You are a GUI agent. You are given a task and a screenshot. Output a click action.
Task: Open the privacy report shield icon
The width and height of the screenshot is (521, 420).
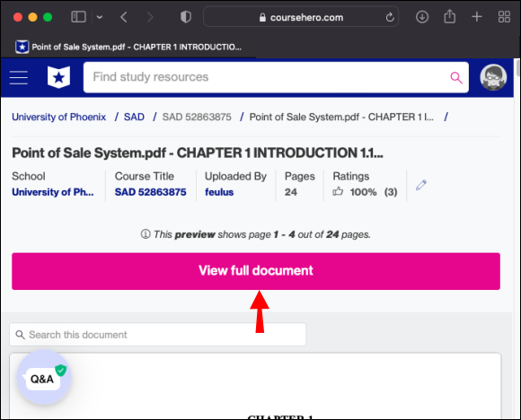(186, 17)
